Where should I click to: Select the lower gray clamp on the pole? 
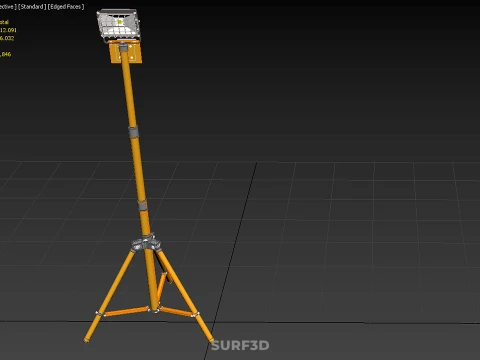[x=142, y=205]
